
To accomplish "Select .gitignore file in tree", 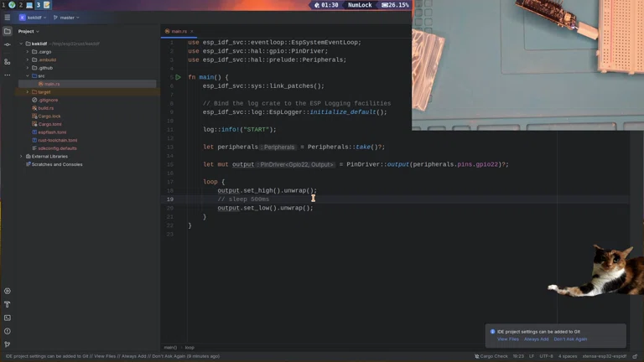I will (48, 101).
